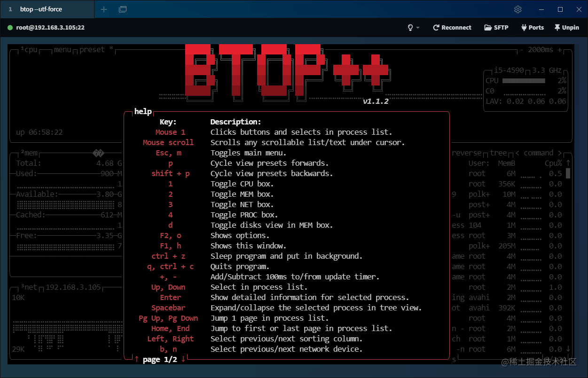Image resolution: width=588 pixels, height=378 pixels.
Task: Click the LAV load average values
Action: (x=536, y=101)
